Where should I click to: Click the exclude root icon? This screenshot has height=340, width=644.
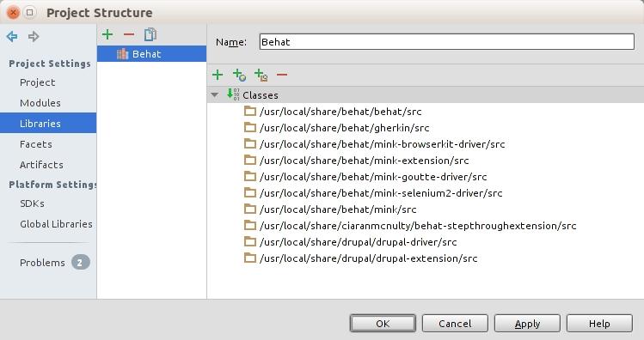coord(261,75)
